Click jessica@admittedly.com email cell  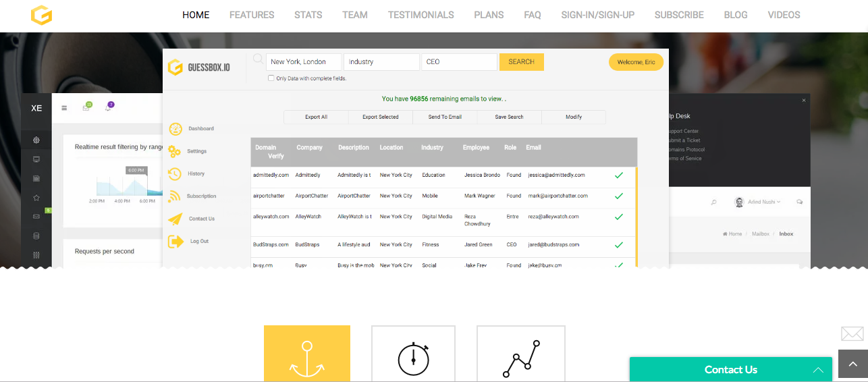[556, 175]
